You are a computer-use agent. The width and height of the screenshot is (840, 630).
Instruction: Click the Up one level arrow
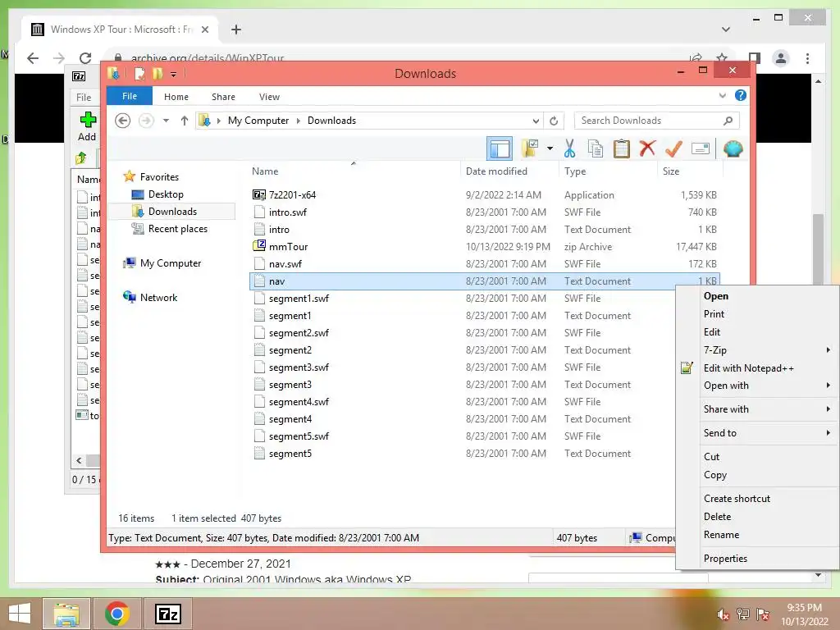(x=185, y=121)
